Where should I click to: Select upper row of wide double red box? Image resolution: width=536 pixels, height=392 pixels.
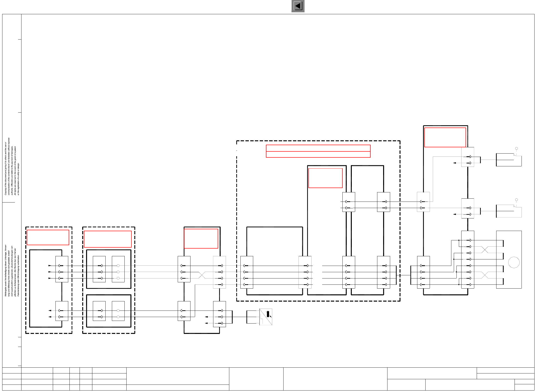(318, 148)
